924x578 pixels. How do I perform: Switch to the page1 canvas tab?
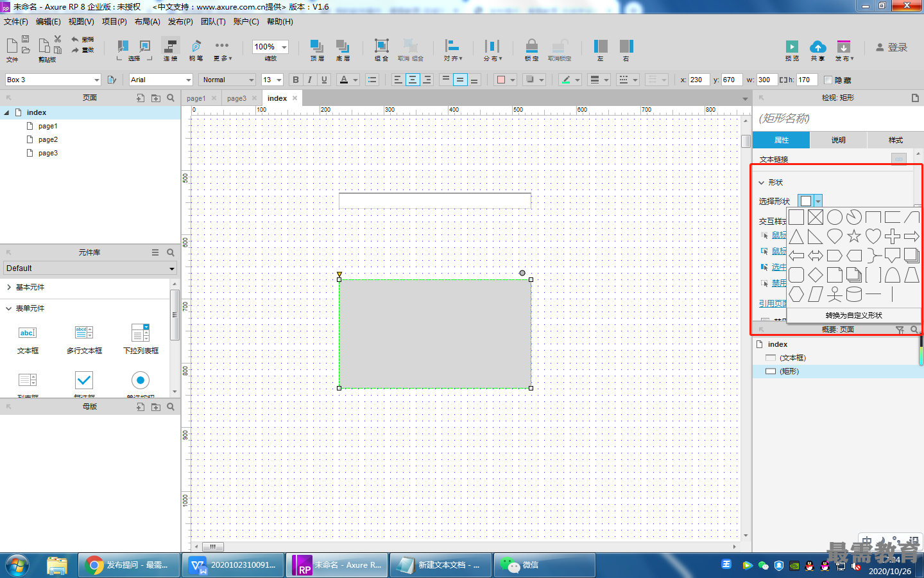(196, 98)
